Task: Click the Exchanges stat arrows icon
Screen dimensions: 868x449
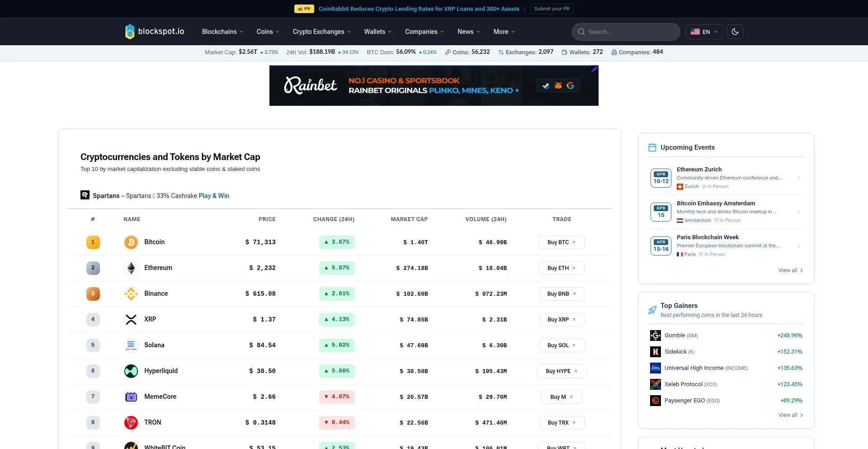Action: 501,52
